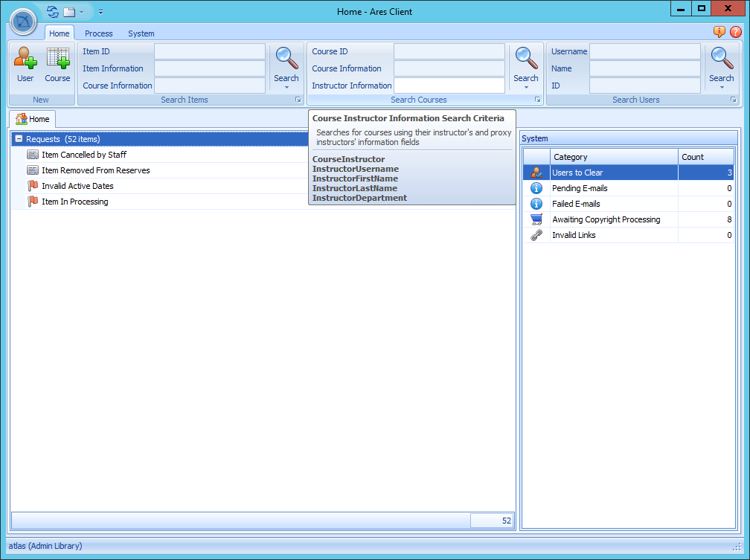Select the Invalid Active Dates queue
The height and width of the screenshot is (560, 750).
tap(77, 186)
